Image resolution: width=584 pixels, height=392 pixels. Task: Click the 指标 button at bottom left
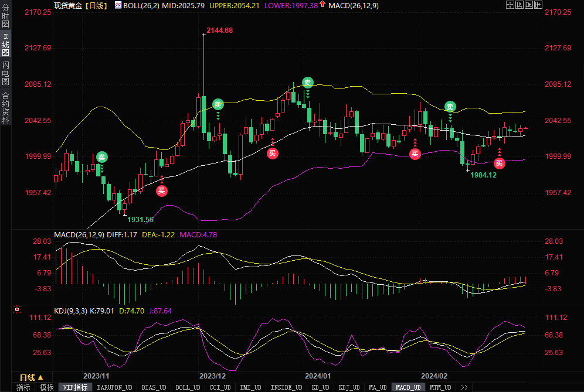click(x=23, y=387)
